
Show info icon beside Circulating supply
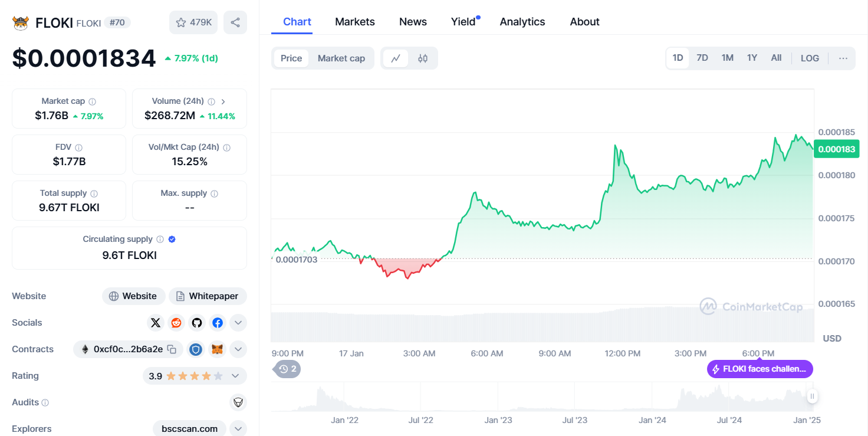(160, 240)
